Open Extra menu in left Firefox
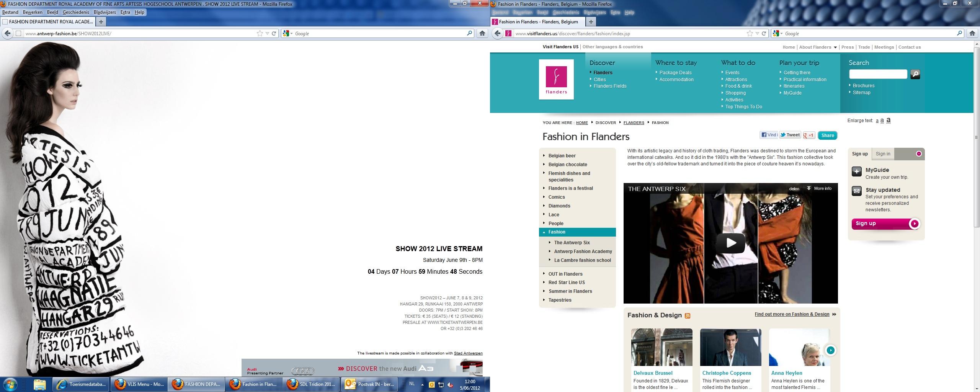The width and height of the screenshot is (980, 392). [x=125, y=12]
